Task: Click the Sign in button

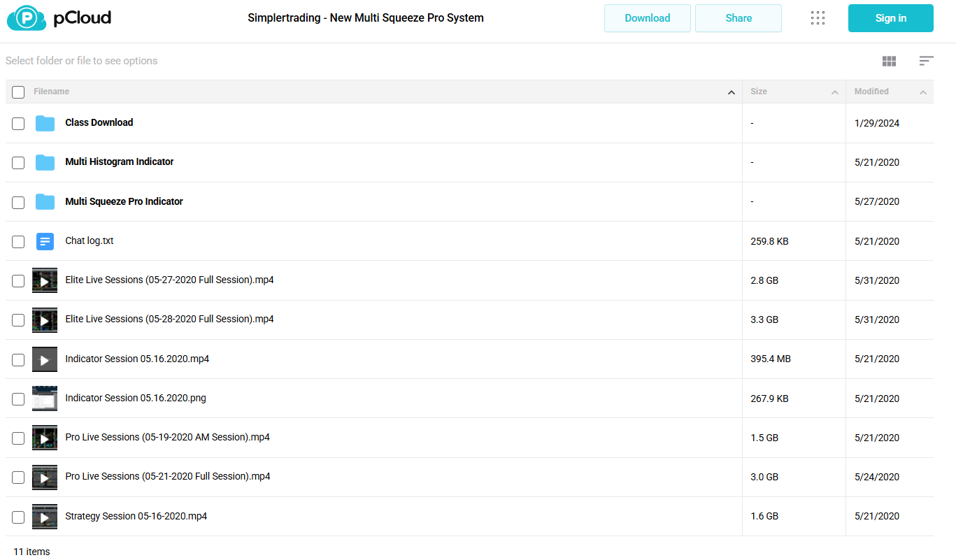Action: click(891, 18)
